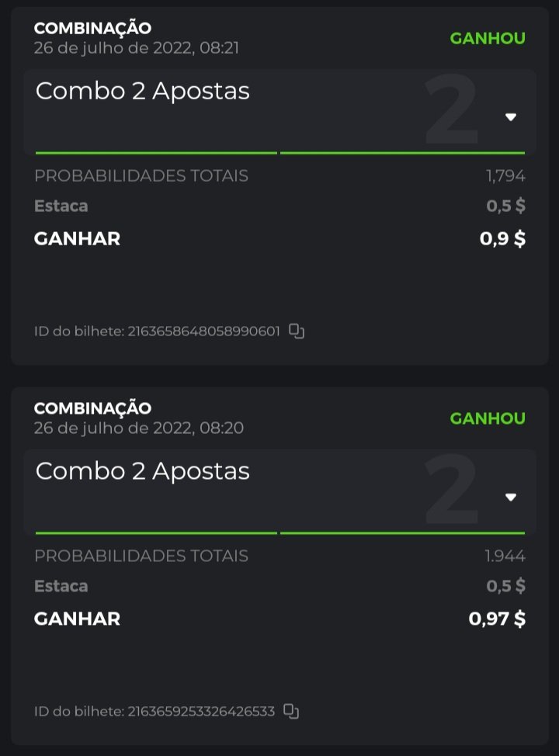This screenshot has height=756, width=559.
Task: Expand the 08:20 combo bet arrow
Action: pyautogui.click(x=510, y=498)
